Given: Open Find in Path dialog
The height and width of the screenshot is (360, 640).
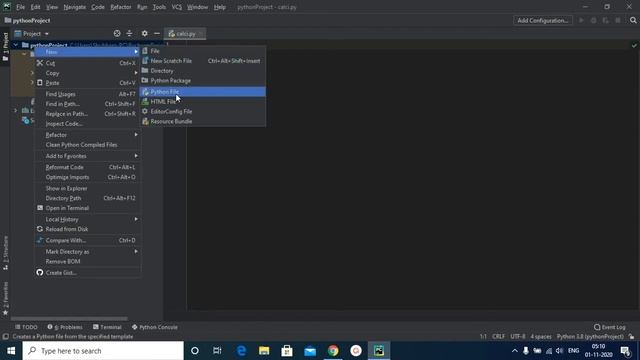Looking at the screenshot, I should (87, 104).
